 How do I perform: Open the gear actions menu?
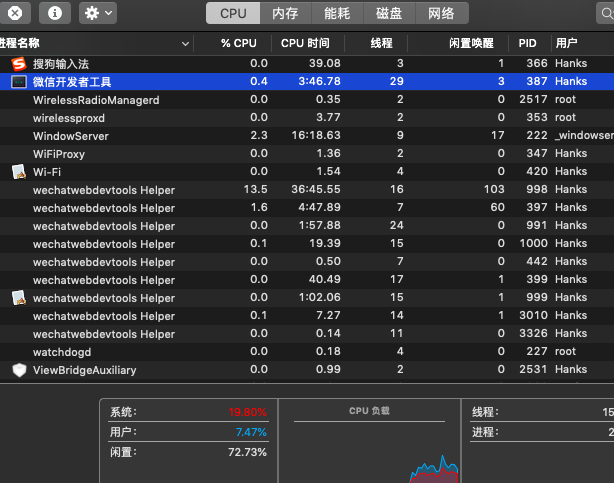pyautogui.click(x=97, y=13)
